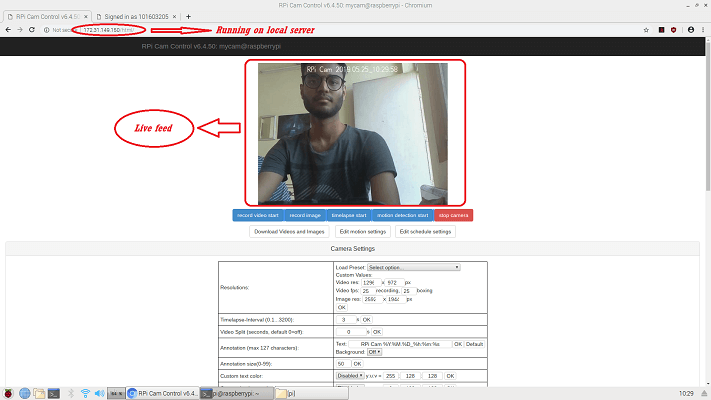
Task: Click the page vertical scrollbar thumb
Action: (x=708, y=115)
